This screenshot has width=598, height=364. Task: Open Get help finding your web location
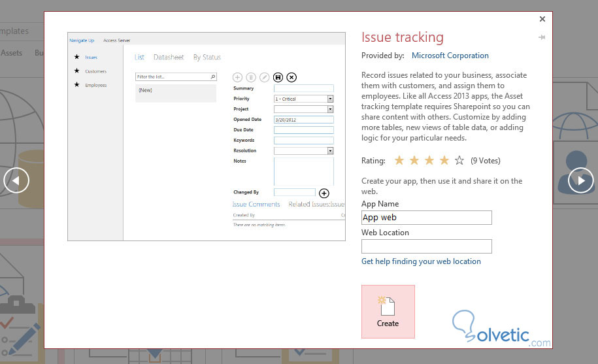point(421,261)
